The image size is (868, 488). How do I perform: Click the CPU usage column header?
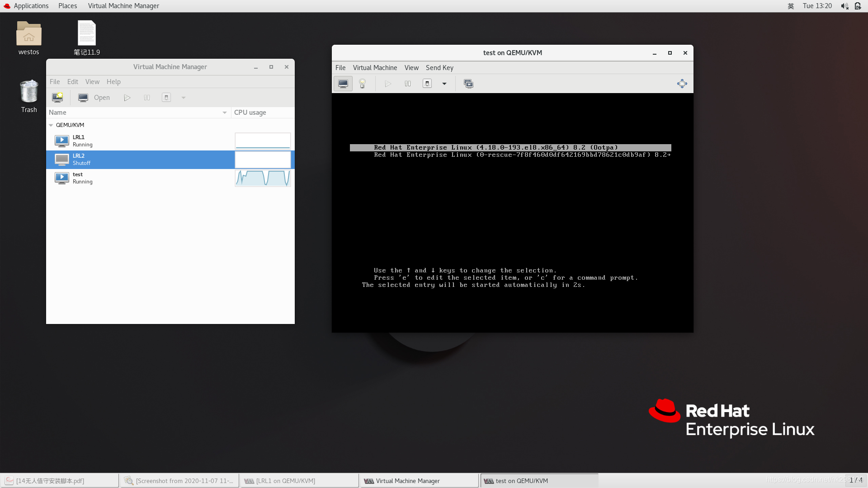[x=263, y=113]
